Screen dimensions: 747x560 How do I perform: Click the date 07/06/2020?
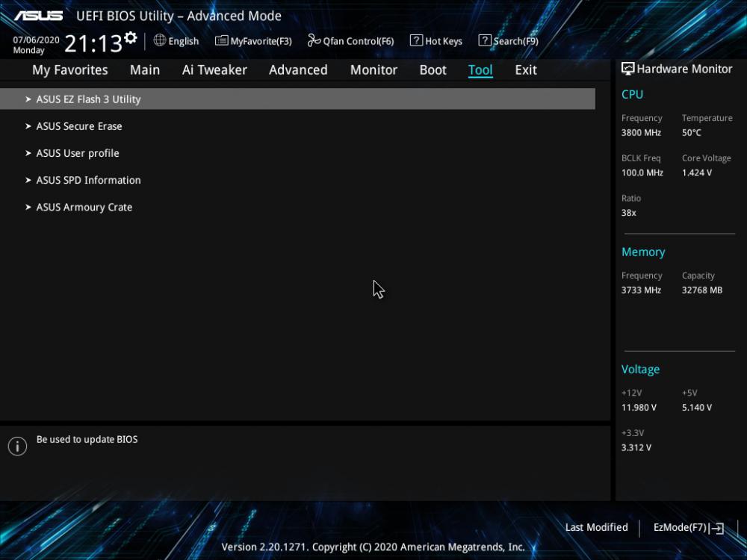(36, 40)
